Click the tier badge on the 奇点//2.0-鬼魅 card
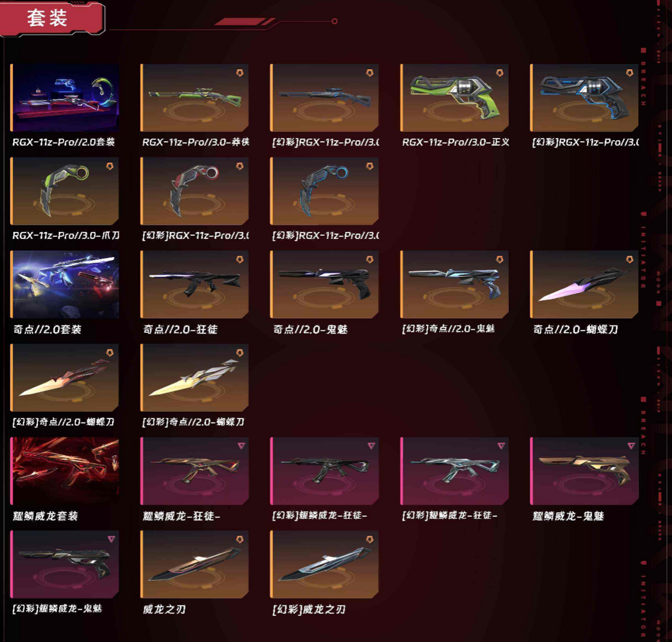The width and height of the screenshot is (672, 642). (x=370, y=259)
